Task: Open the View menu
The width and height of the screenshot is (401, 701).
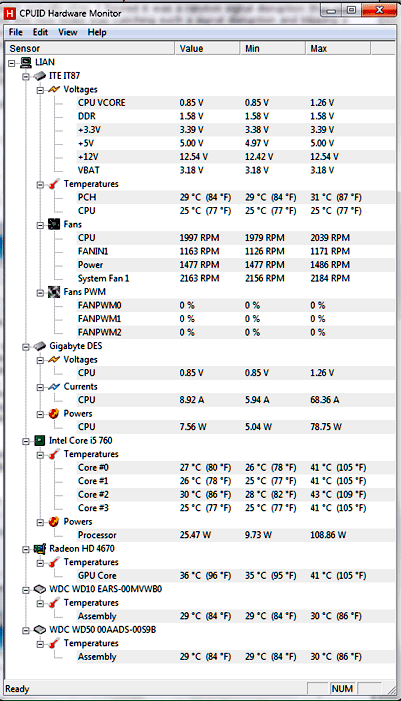Action: (68, 32)
